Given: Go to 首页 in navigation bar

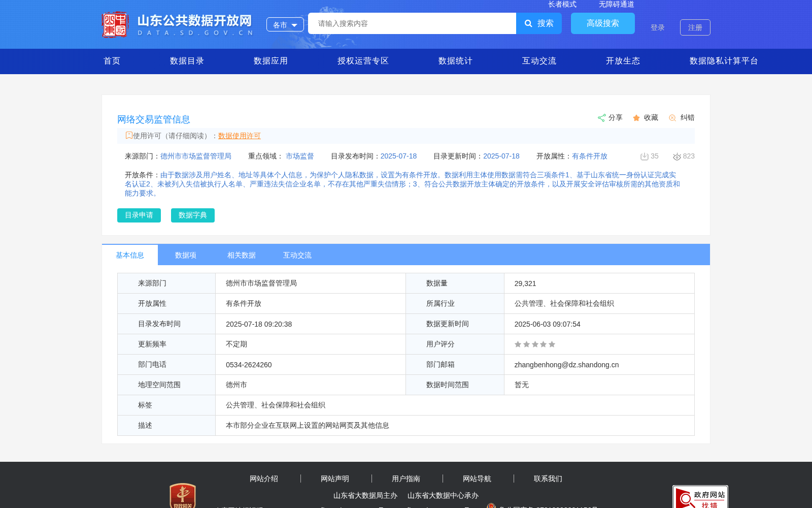Looking at the screenshot, I should tap(112, 61).
